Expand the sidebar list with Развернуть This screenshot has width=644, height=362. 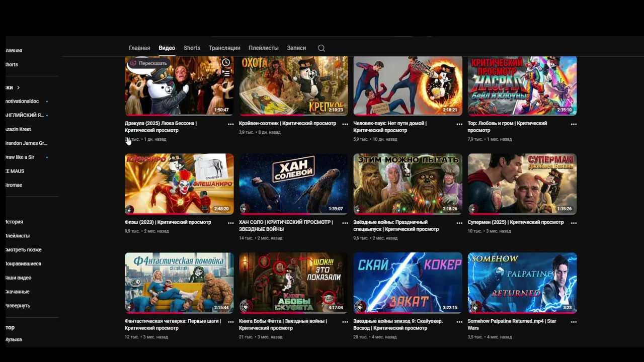point(18,306)
